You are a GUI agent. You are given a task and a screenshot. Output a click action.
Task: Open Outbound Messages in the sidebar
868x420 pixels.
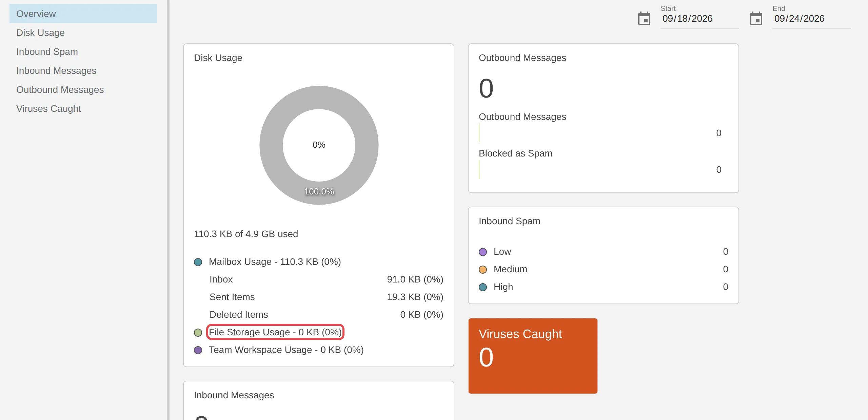tap(83, 89)
